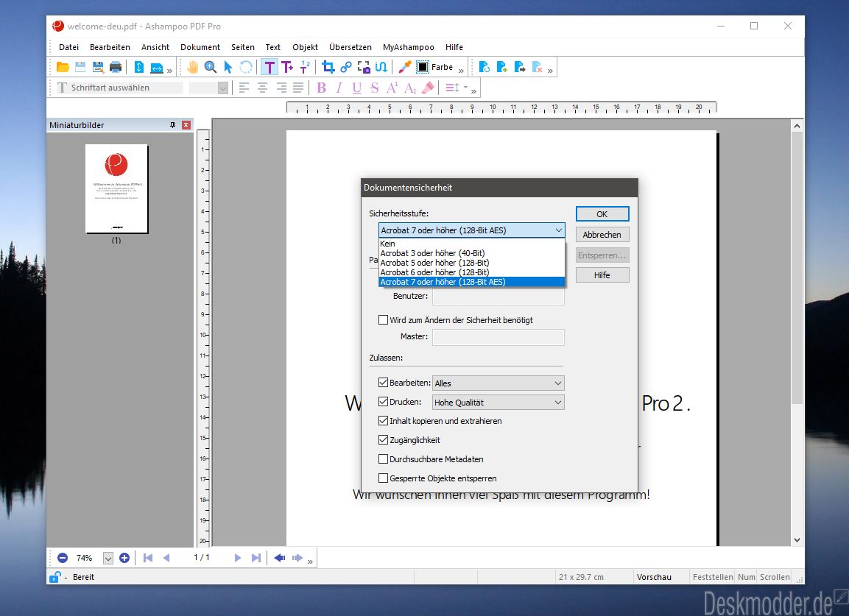Collapse the Sicherheitsstufe dropdown
Screen dimensions: 849x616
point(558,230)
